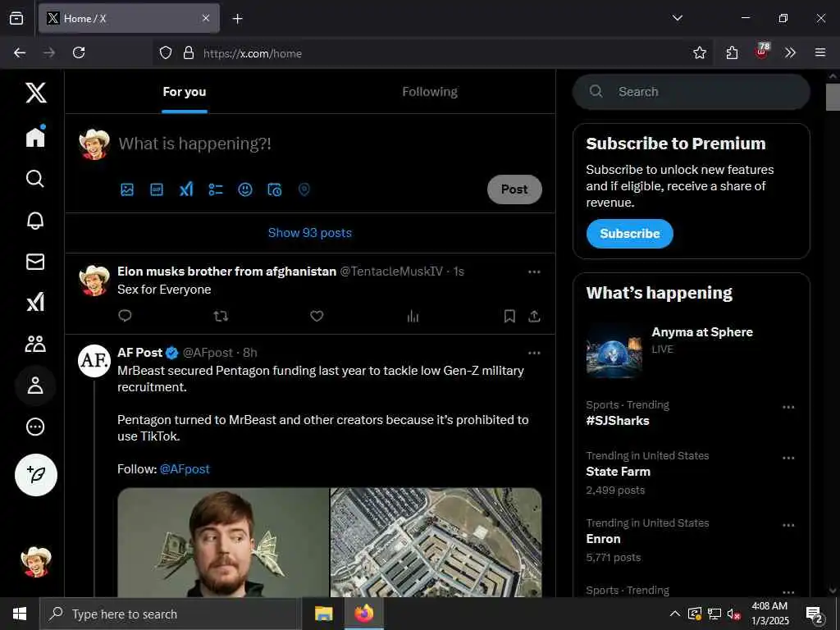
Task: Open Messages envelope in the sidebar
Action: click(x=35, y=262)
